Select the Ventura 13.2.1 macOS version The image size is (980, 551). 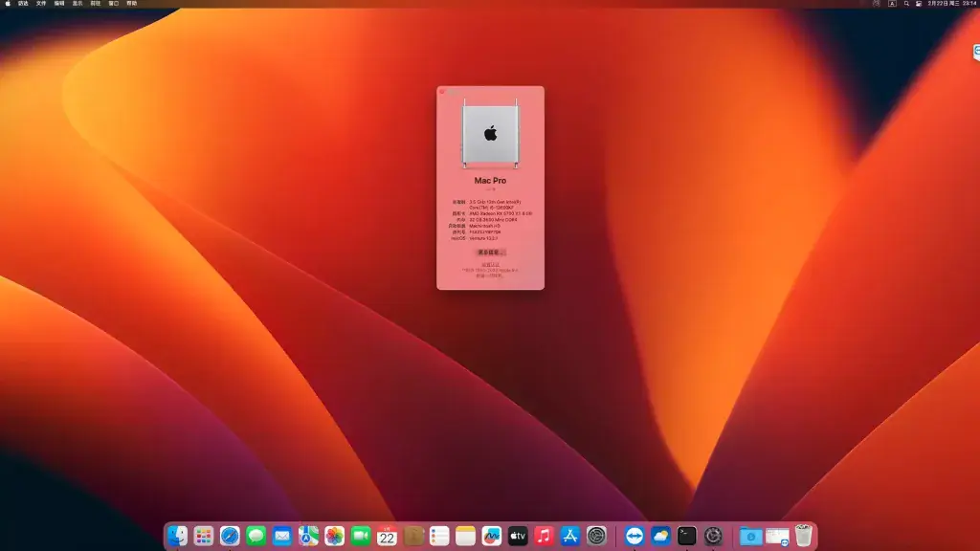(483, 238)
